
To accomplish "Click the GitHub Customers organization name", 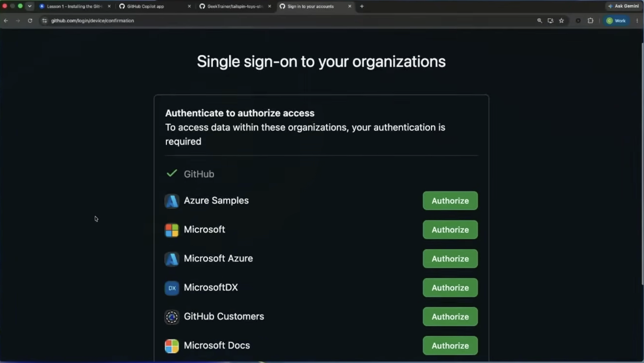I will click(x=224, y=316).
